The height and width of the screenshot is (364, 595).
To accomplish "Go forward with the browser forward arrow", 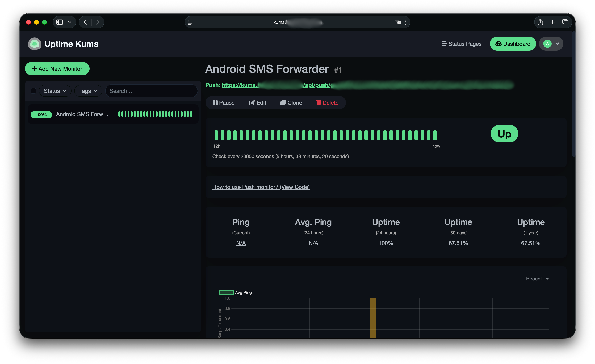I will pos(98,22).
